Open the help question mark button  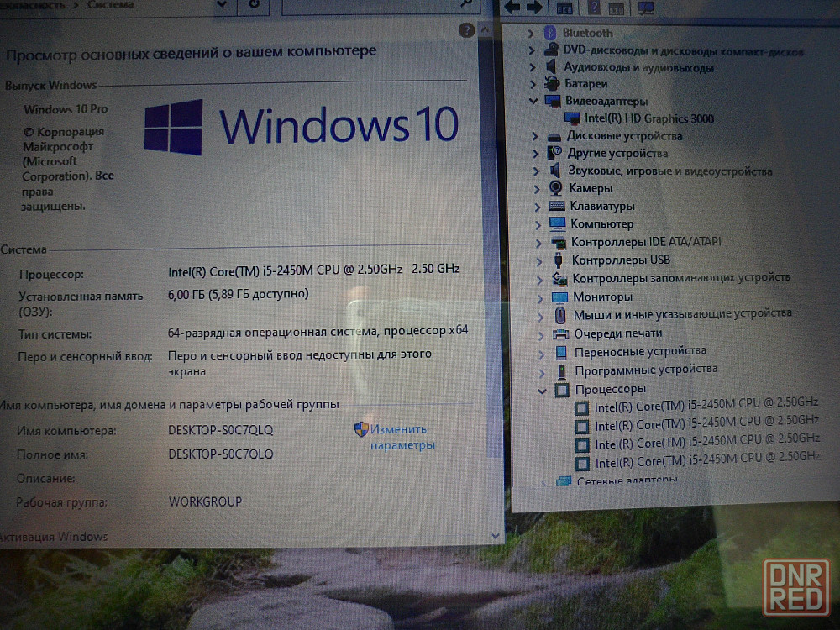[467, 30]
